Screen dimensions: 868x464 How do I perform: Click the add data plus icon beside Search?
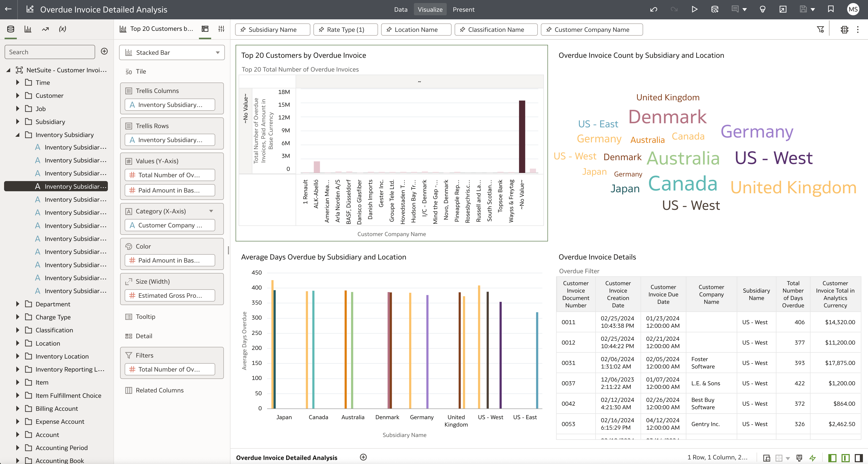pyautogui.click(x=105, y=51)
